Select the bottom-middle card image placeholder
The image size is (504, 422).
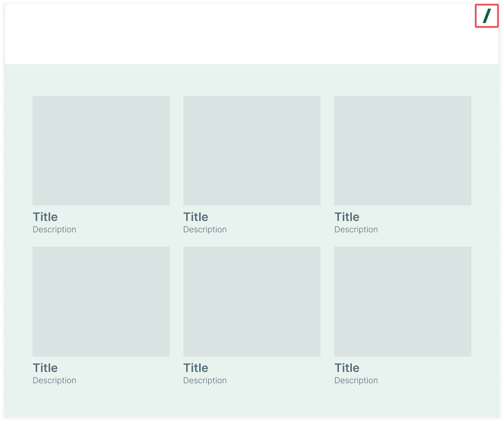pos(252,301)
